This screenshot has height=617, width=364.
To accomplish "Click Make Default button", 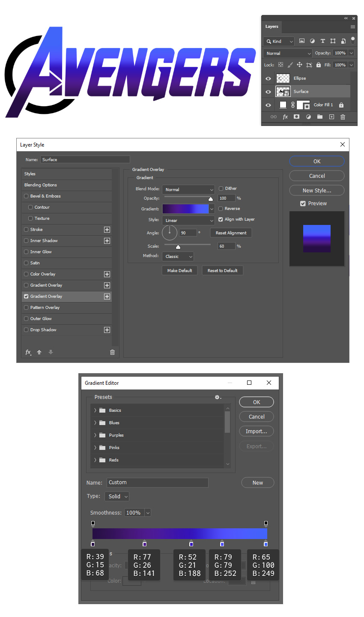I will (x=180, y=270).
